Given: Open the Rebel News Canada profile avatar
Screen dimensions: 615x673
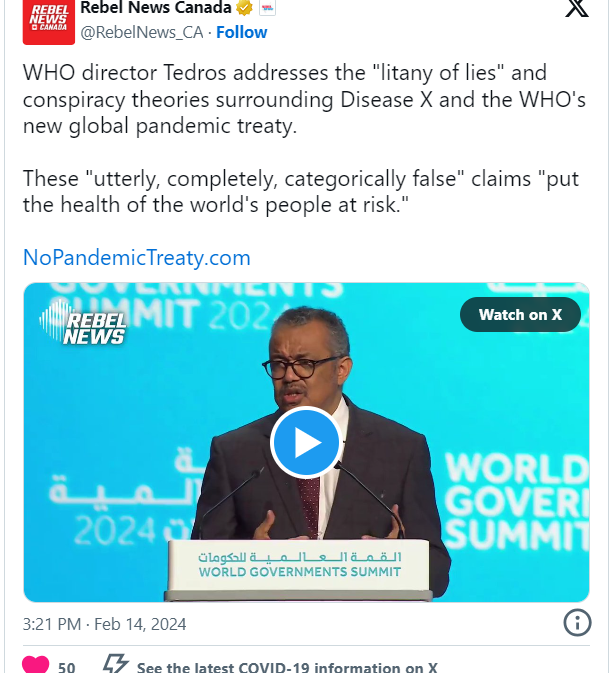Looking at the screenshot, I should tap(49, 22).
